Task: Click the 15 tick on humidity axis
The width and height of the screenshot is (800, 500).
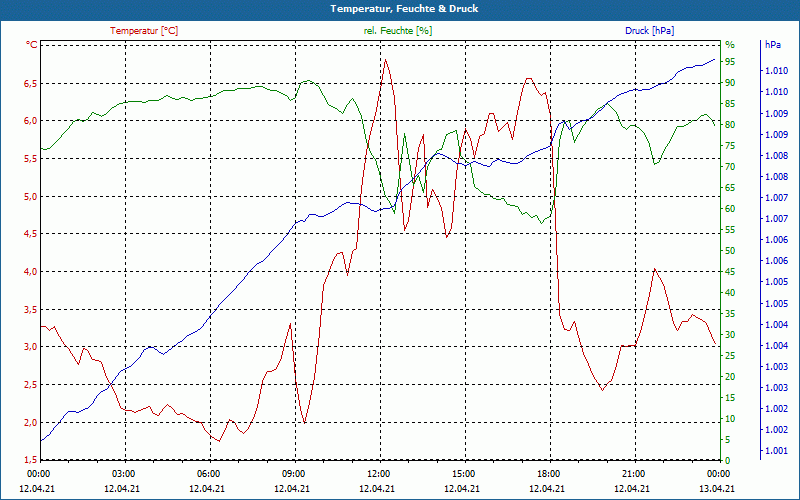Action: click(x=730, y=398)
